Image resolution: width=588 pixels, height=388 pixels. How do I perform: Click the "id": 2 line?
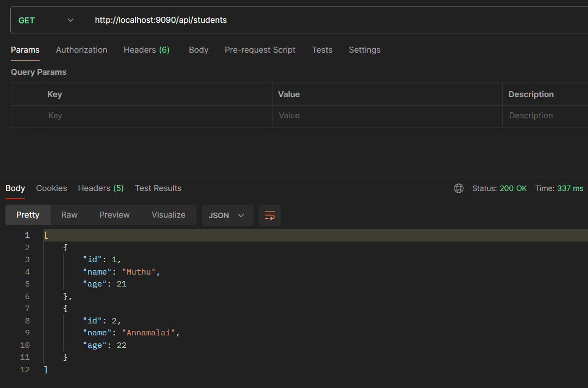[102, 321]
